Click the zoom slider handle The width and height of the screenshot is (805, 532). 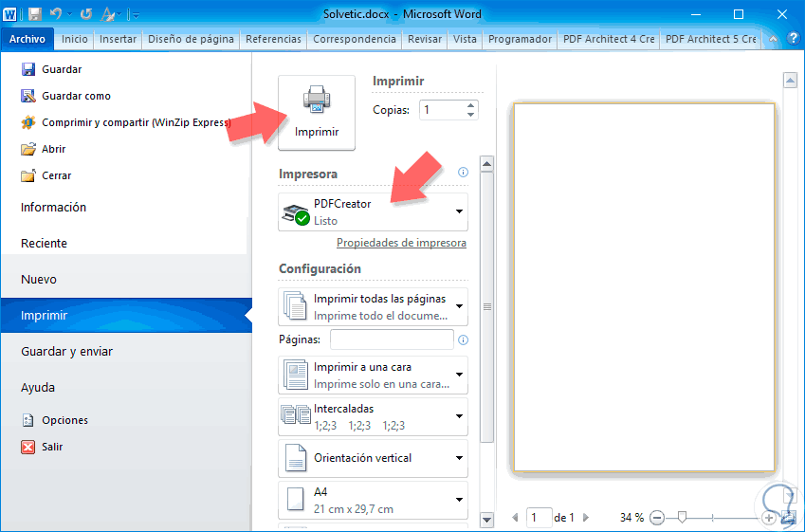click(682, 517)
